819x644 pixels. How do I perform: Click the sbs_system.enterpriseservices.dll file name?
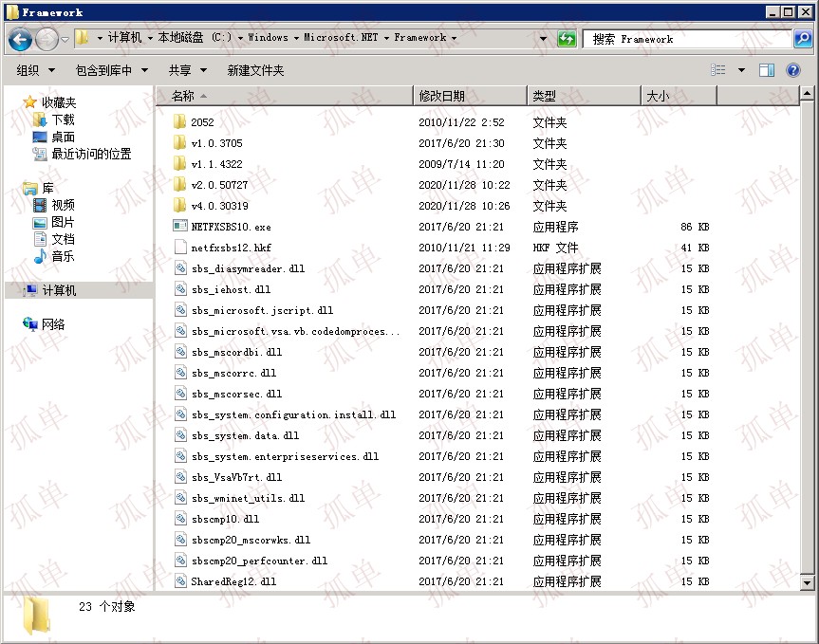tap(285, 456)
